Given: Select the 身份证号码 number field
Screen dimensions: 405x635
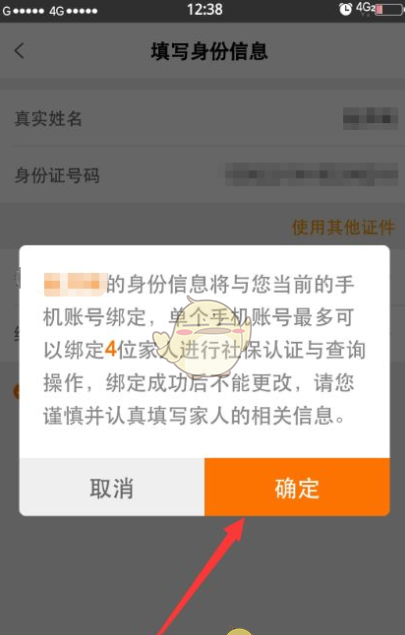Looking at the screenshot, I should coord(311,174).
